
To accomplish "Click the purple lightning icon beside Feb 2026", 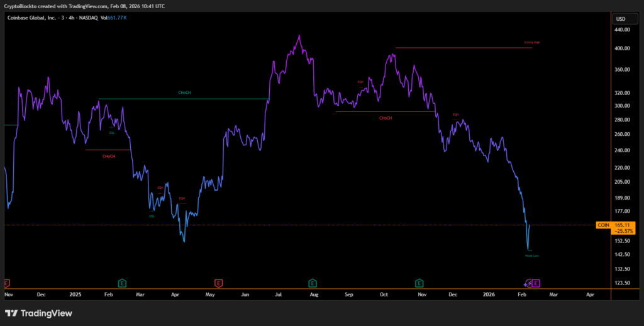I will pos(529,283).
